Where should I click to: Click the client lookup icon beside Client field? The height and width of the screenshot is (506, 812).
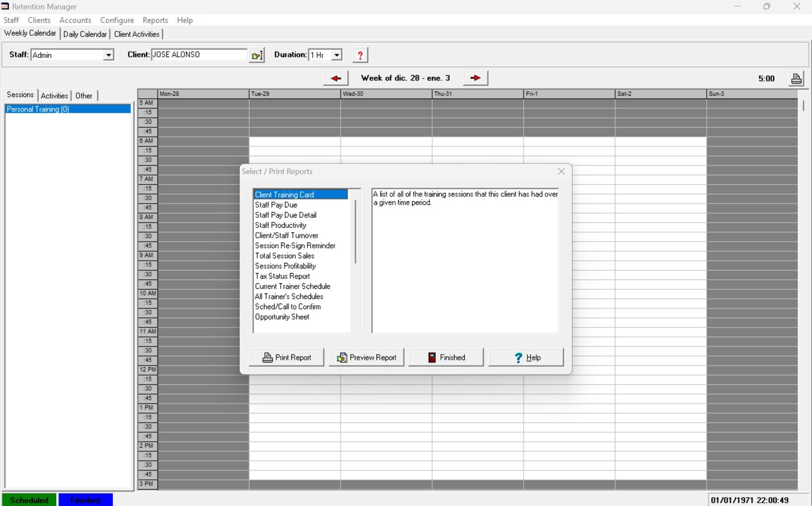(257, 55)
